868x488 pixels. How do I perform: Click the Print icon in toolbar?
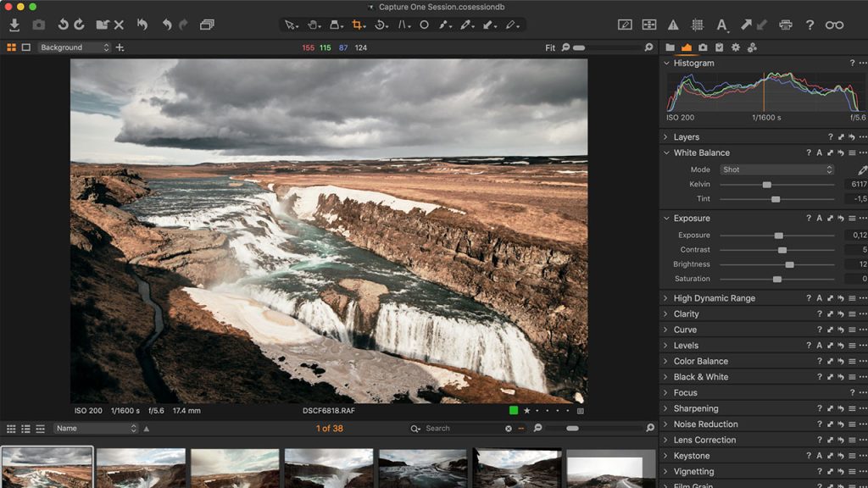(x=786, y=25)
